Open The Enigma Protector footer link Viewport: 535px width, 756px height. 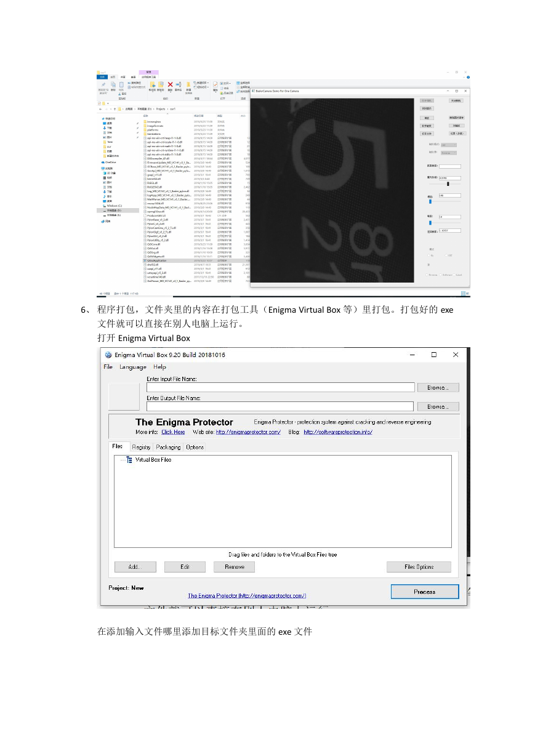[247, 596]
